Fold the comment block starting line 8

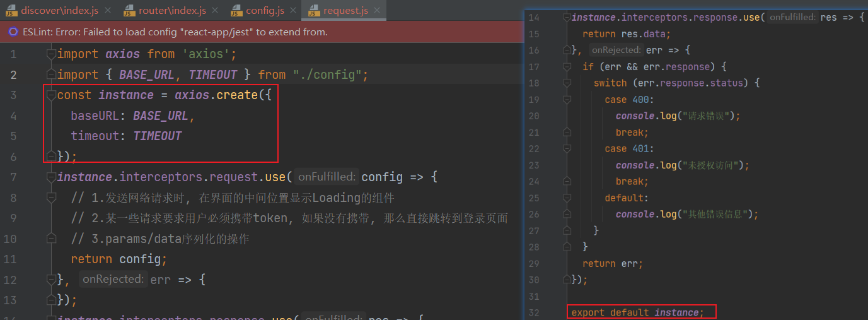pyautogui.click(x=51, y=198)
